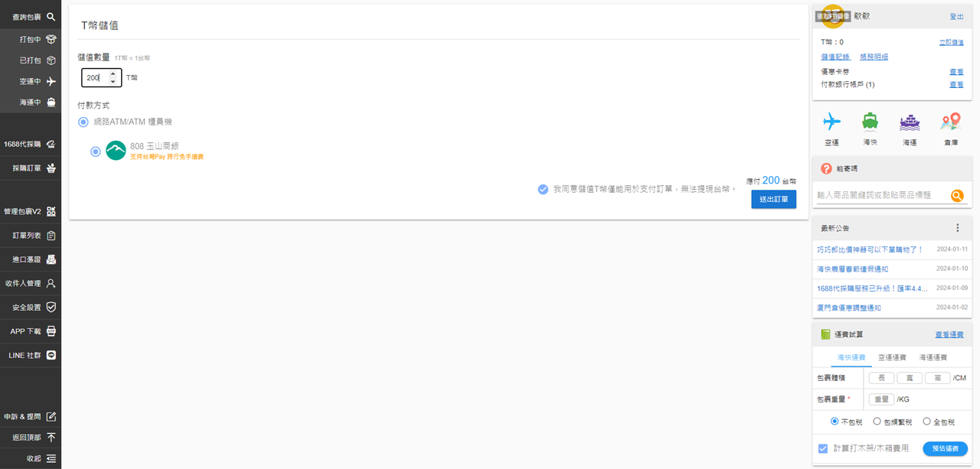
Task: Open the 最新公告 three-dot menu
Action: 957,228
